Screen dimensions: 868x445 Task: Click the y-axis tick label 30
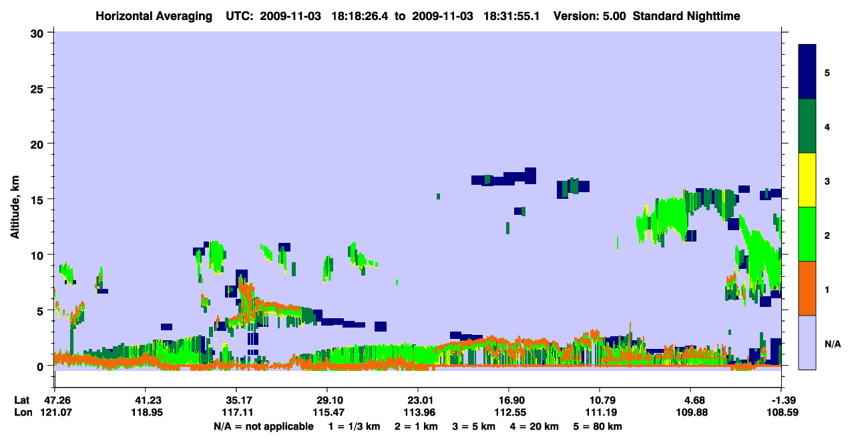39,33
